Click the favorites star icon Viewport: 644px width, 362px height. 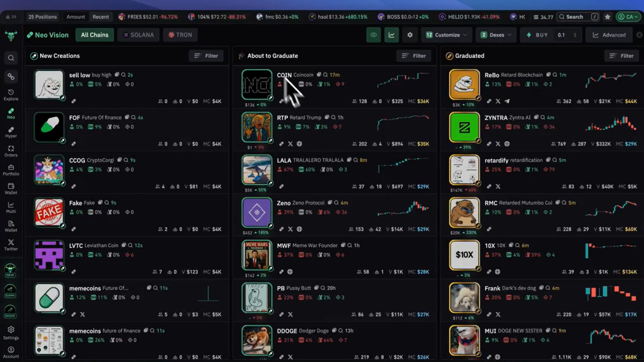607,17
